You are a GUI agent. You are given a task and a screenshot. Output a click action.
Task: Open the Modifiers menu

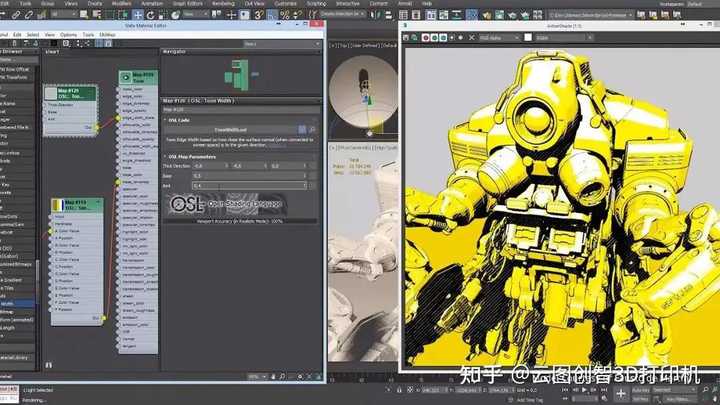pyautogui.click(x=122, y=3)
